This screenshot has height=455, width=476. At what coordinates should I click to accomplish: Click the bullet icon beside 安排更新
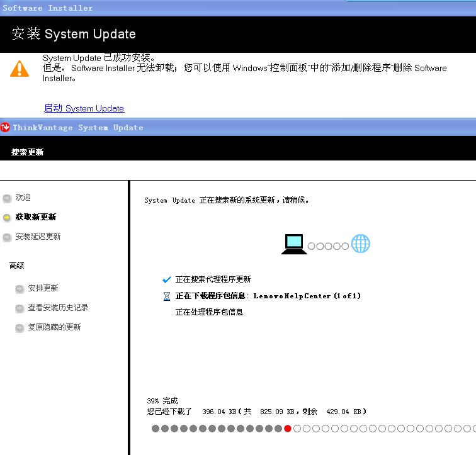20,289
